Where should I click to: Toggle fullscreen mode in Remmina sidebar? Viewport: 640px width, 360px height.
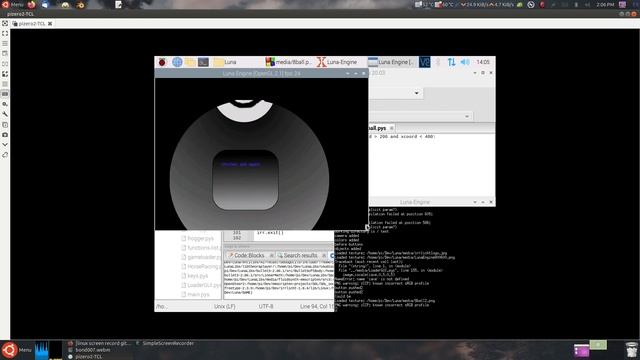pos(5,33)
